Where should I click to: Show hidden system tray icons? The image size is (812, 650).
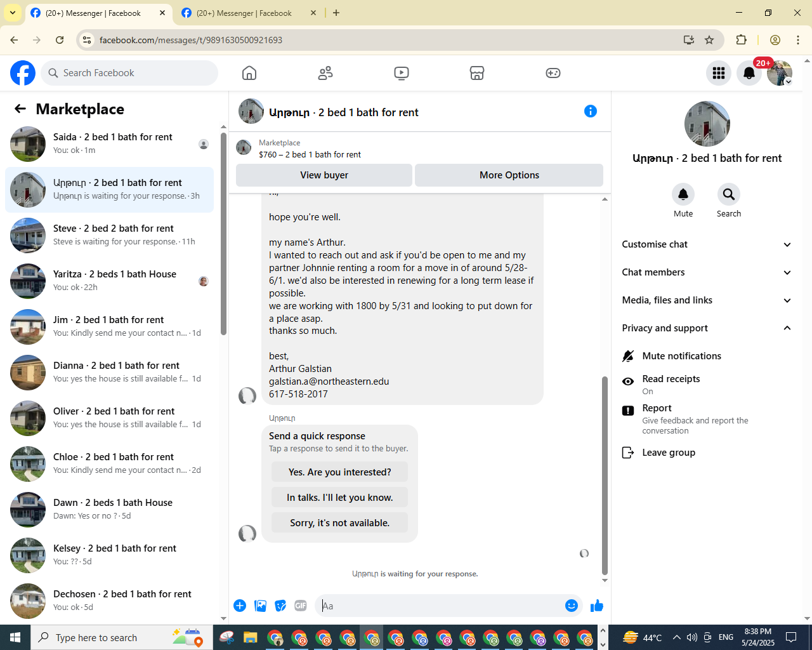[x=676, y=637]
